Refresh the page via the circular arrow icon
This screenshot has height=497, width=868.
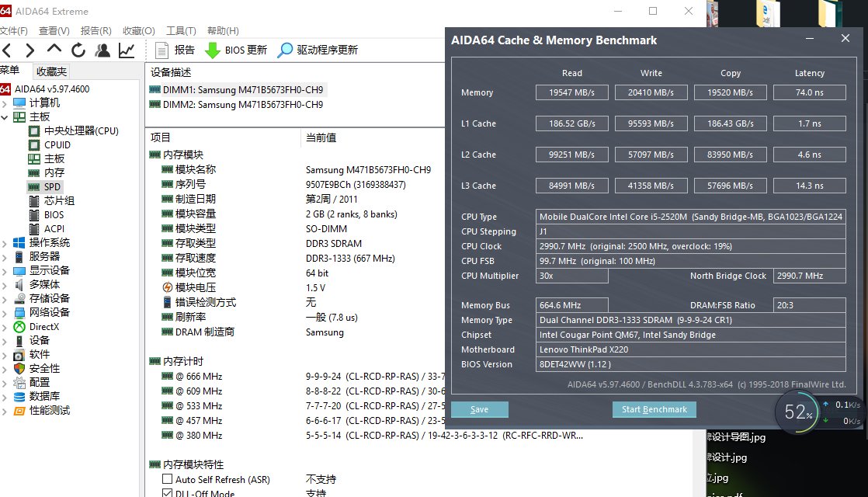click(x=78, y=50)
